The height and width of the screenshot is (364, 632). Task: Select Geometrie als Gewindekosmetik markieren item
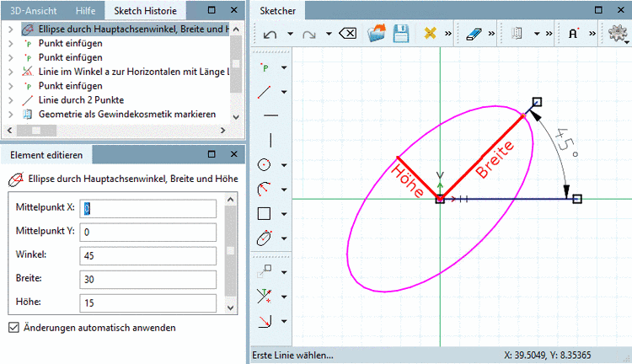pyautogui.click(x=127, y=114)
